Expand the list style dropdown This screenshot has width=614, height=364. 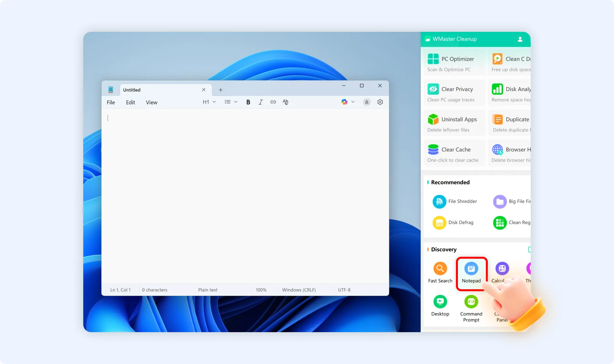coord(231,102)
